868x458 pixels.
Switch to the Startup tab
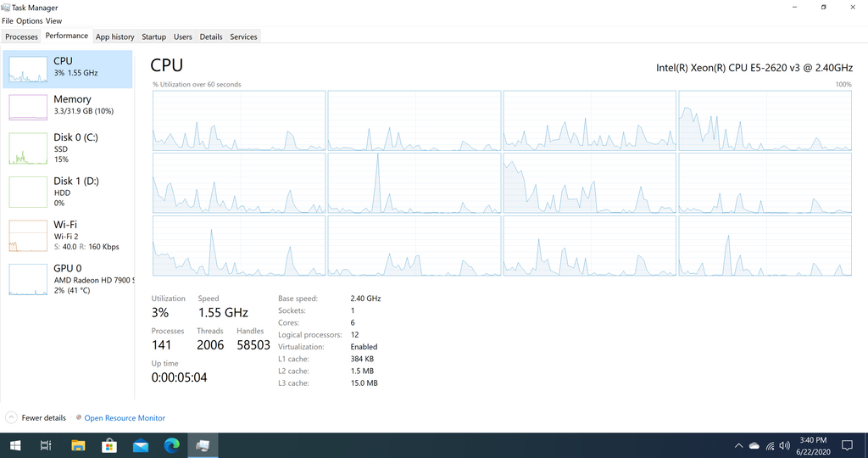[x=153, y=36]
